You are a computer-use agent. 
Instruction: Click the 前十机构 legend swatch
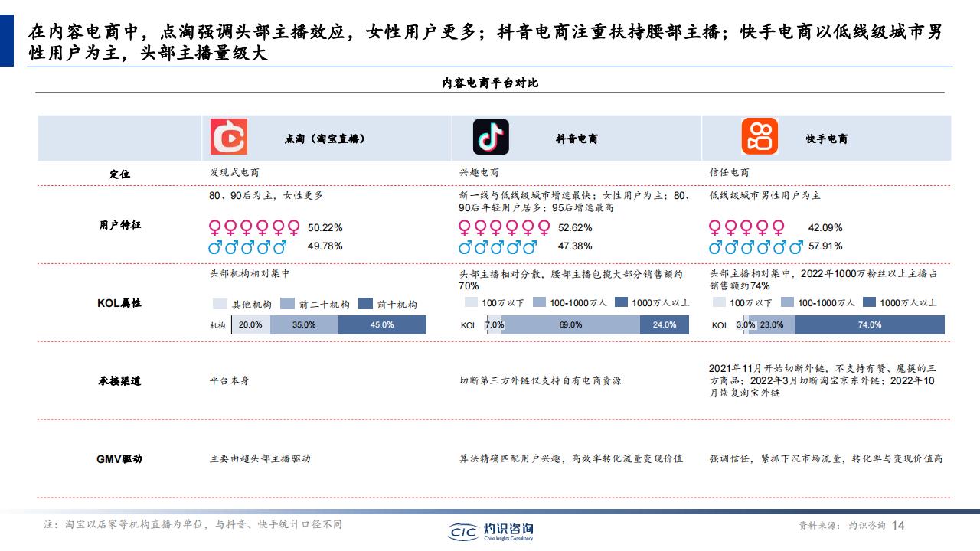click(x=365, y=304)
